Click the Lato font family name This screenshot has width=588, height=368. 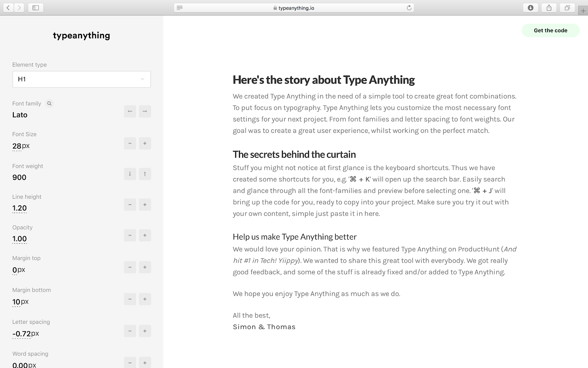[x=20, y=115]
